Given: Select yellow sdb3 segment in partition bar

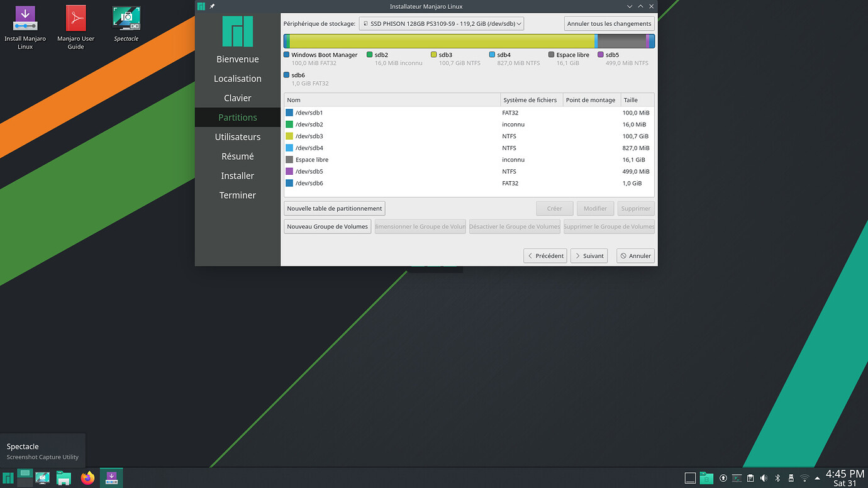Looking at the screenshot, I should [x=442, y=42].
